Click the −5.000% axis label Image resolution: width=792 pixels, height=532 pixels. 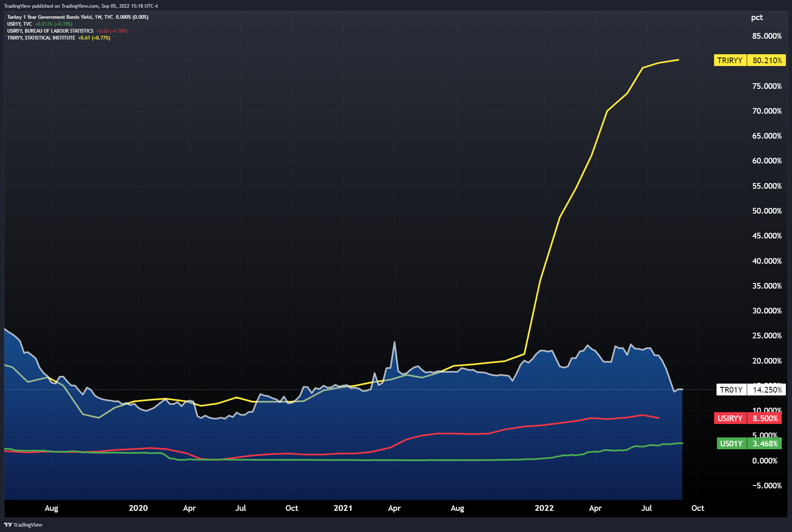coord(767,486)
